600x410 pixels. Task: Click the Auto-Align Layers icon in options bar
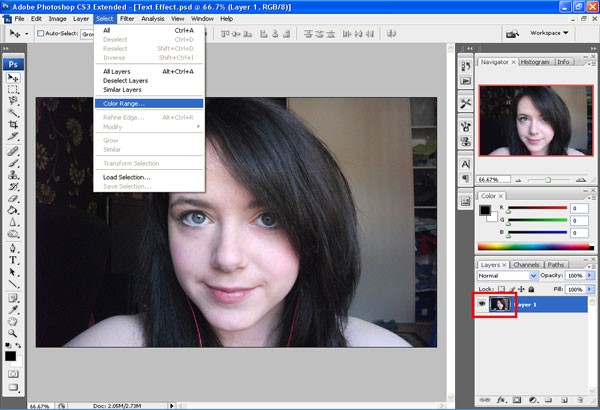click(391, 34)
